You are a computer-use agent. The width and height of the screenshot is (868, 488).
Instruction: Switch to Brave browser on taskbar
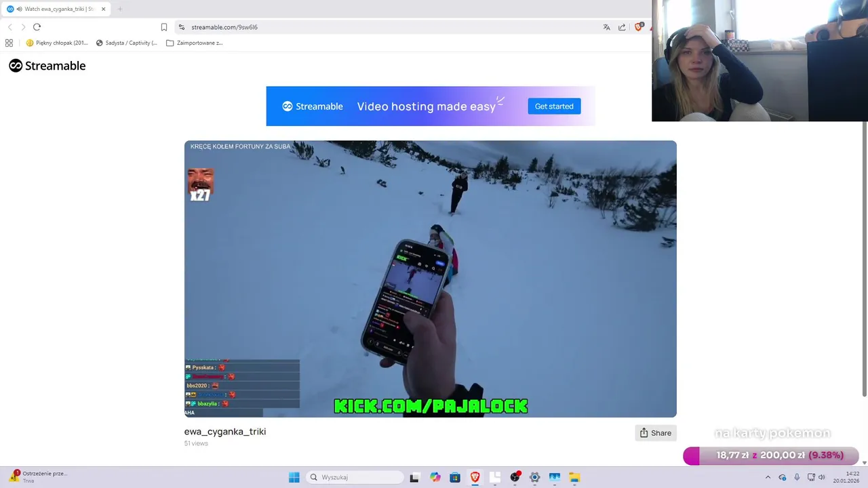[x=475, y=477]
